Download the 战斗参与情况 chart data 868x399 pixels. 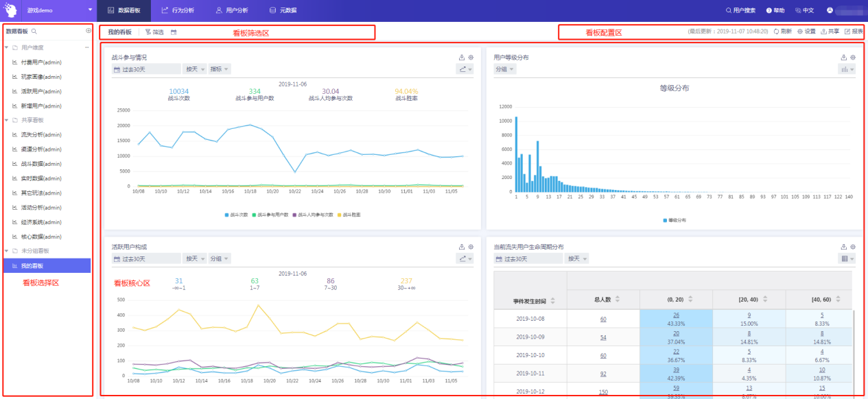point(462,58)
